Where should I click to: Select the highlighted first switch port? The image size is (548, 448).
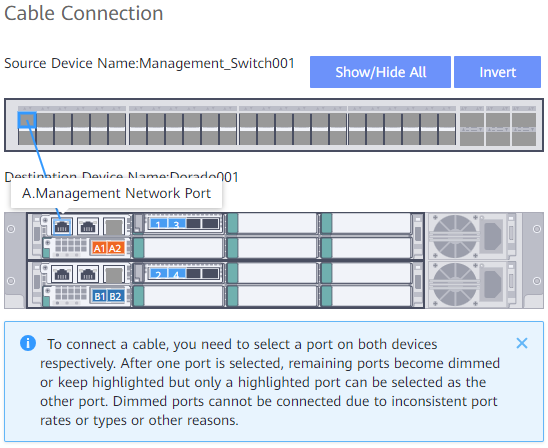pos(27,121)
